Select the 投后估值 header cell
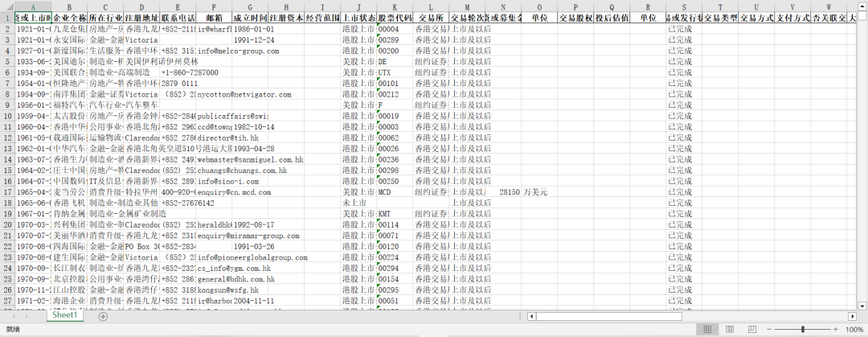 click(612, 18)
